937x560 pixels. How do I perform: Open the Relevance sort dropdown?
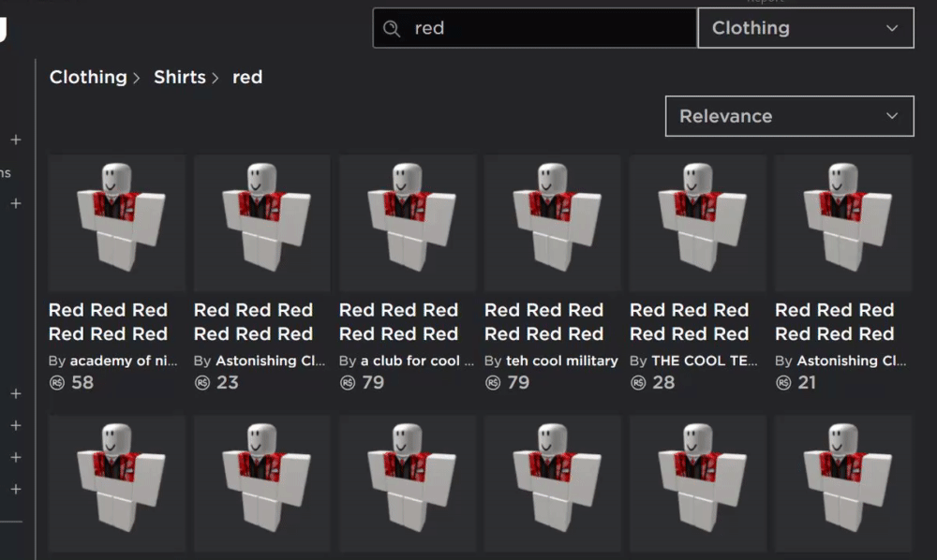pyautogui.click(x=789, y=116)
